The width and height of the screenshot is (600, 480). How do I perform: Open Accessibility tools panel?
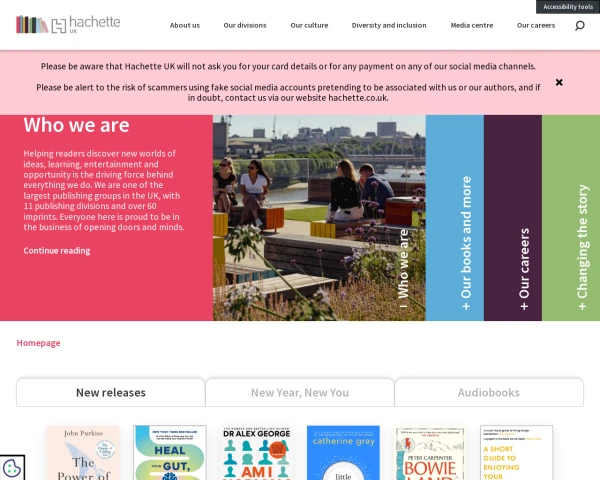[568, 7]
